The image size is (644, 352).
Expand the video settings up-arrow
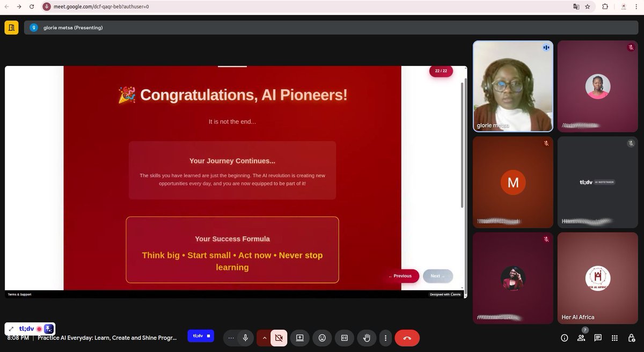pyautogui.click(x=264, y=338)
